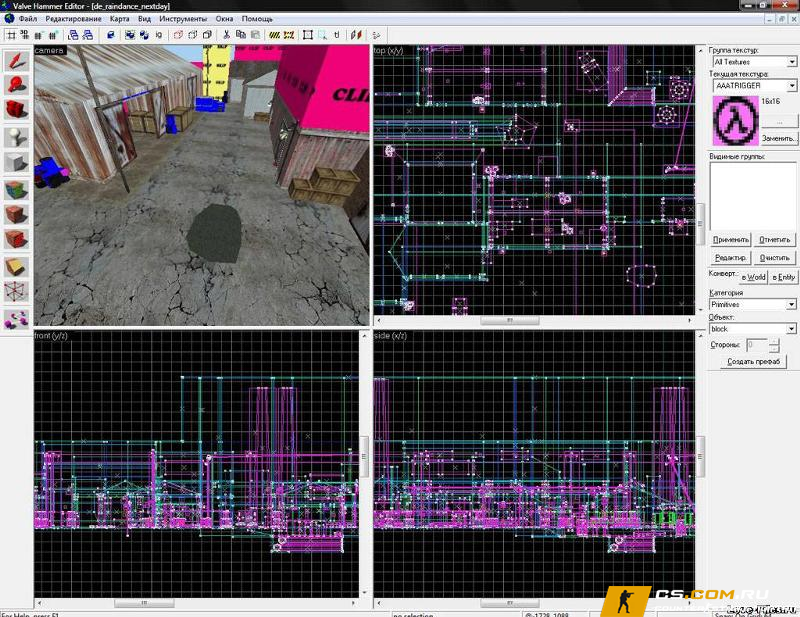Expand the All Textures group dropdown

(754, 61)
